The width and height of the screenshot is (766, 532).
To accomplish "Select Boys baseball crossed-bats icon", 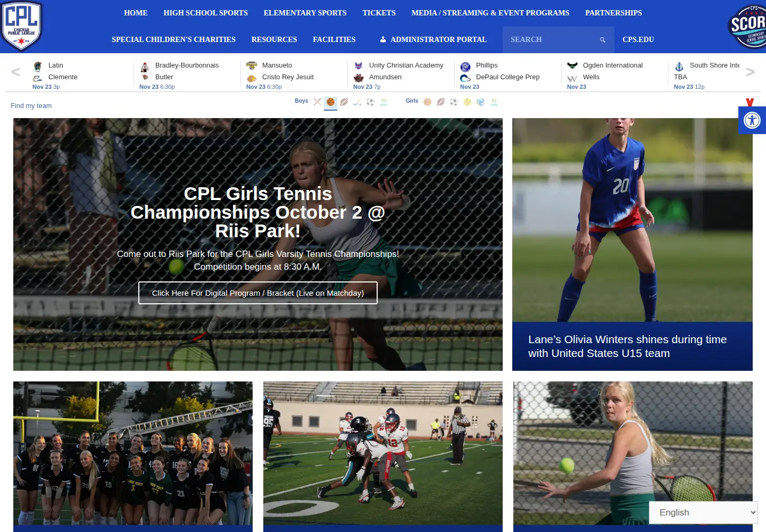I will [317, 102].
